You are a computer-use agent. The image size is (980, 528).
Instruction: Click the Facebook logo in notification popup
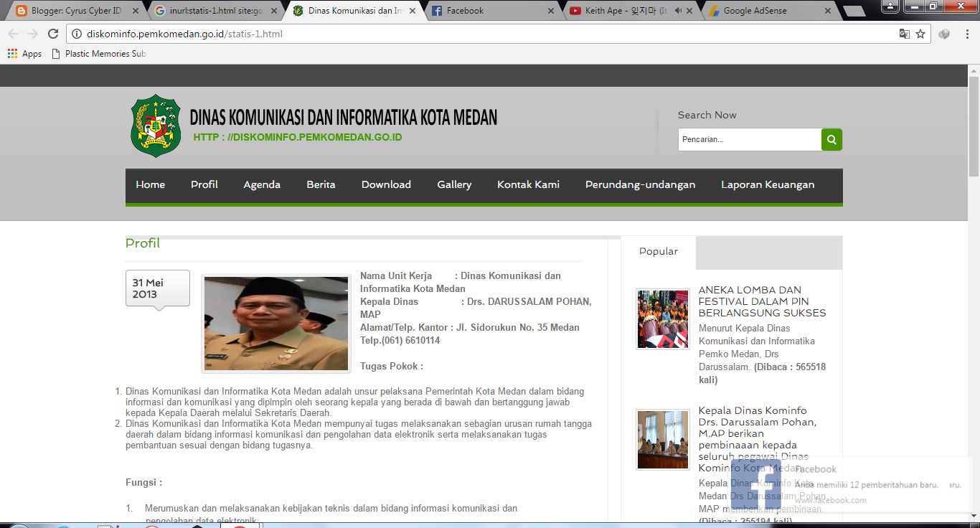(x=757, y=484)
